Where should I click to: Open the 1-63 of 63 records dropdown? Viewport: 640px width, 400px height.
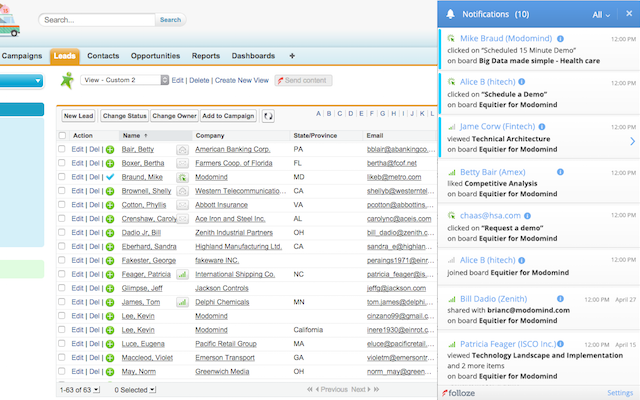point(80,390)
